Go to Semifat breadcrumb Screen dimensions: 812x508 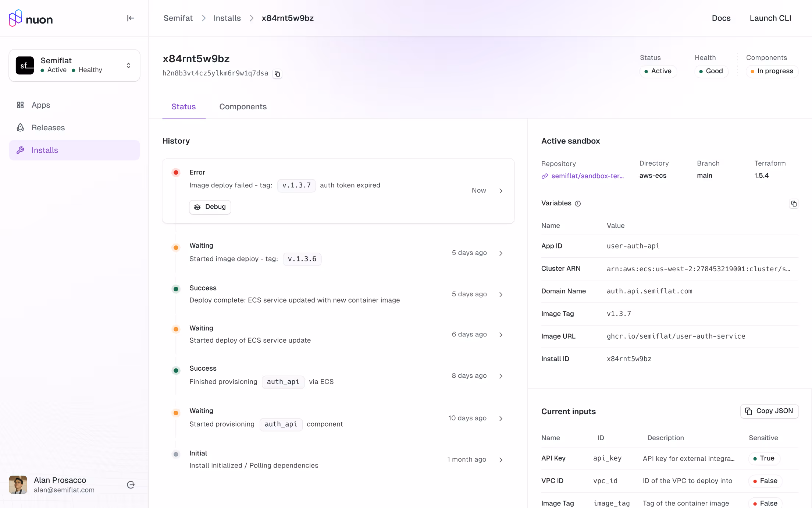tap(178, 18)
